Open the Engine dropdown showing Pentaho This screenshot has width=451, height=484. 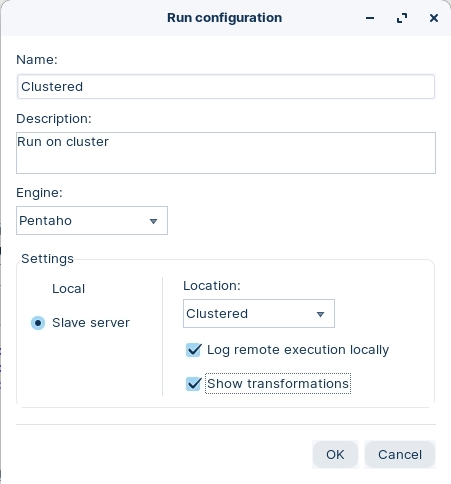tap(92, 221)
